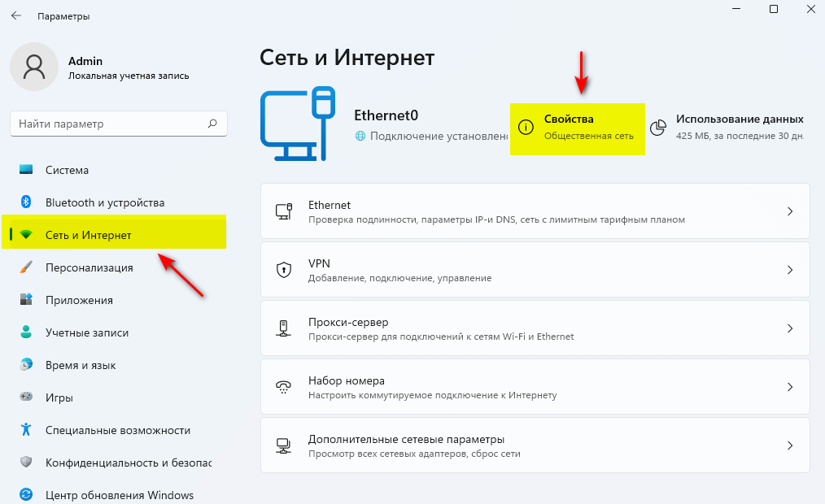Click the Bluetooth icon in sidebar
Viewport: 825px width, 504px height.
(x=26, y=202)
